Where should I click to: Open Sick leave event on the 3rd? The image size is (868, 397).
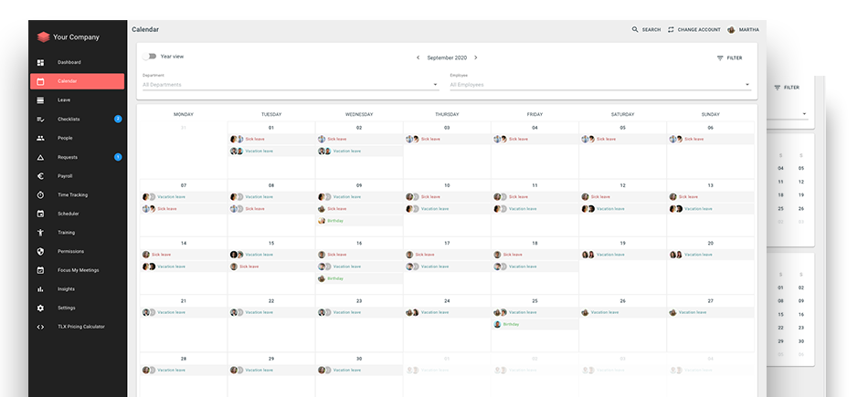pyautogui.click(x=447, y=140)
